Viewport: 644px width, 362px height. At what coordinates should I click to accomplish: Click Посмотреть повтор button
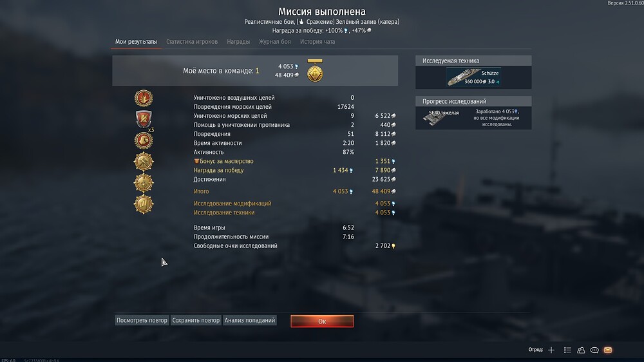pyautogui.click(x=142, y=321)
